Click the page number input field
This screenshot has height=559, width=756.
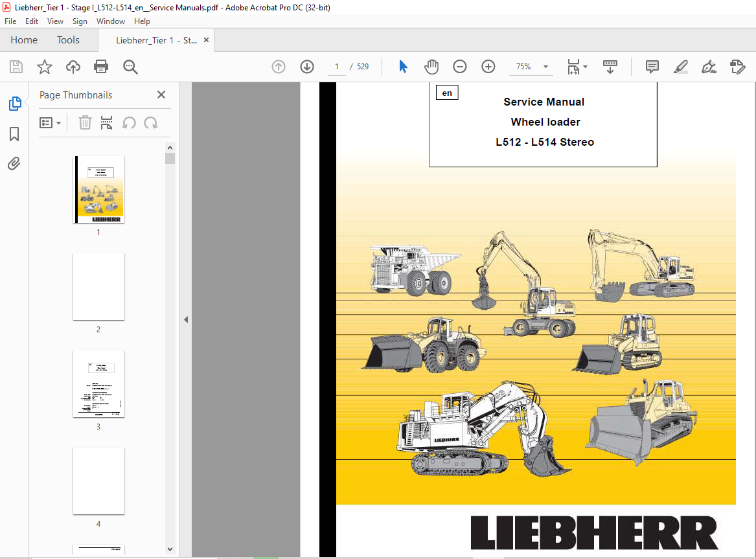(x=336, y=67)
